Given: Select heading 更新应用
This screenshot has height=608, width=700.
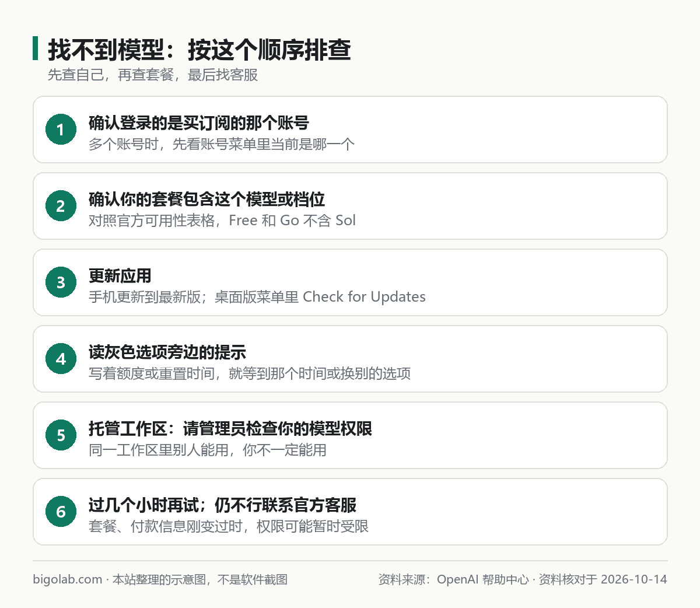Looking at the screenshot, I should tap(120, 276).
